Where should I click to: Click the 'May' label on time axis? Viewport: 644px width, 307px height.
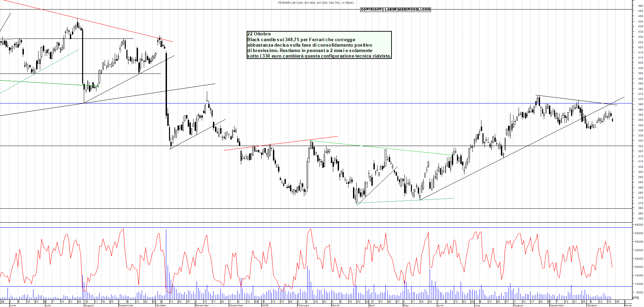pos(405,305)
